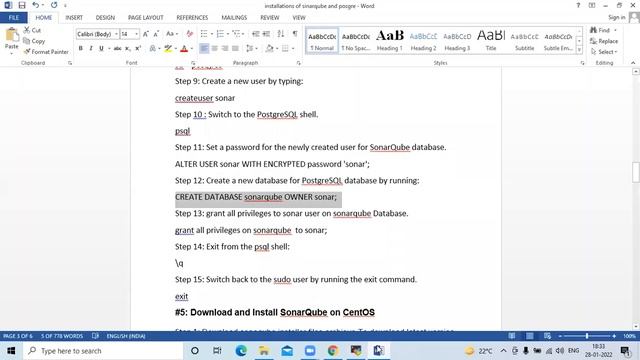Screen dimensions: 640x360
Task: Open the Select menu in Editing group
Action: point(604,52)
